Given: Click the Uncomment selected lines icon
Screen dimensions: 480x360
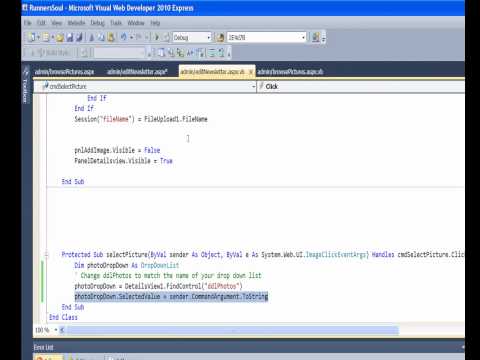Looking at the screenshot, I should [x=221, y=53].
